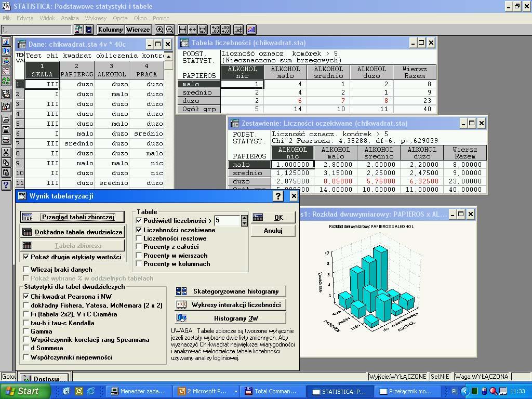The width and height of the screenshot is (532, 399).
Task: Open the 2D graphs icon in the left sidebar
Action: (6, 42)
